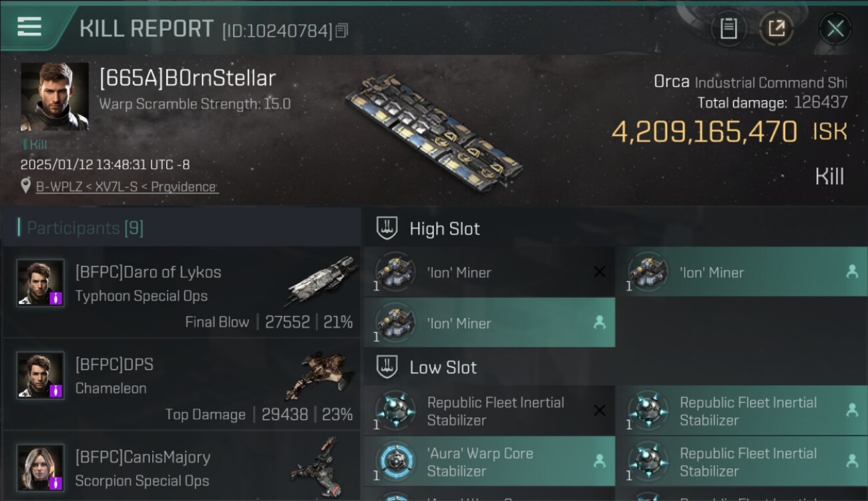Image resolution: width=868 pixels, height=501 pixels.
Task: Share the kill report externally
Action: [776, 29]
